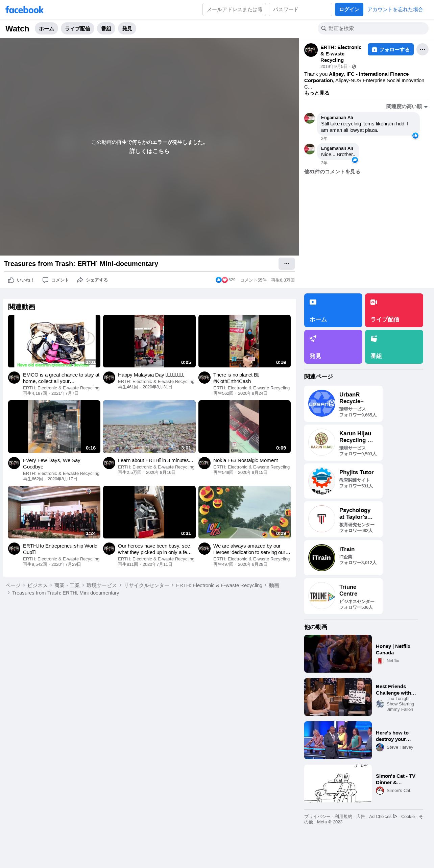434x868 pixels.
Task: Expand the post text with もっと見る
Action: [x=317, y=93]
